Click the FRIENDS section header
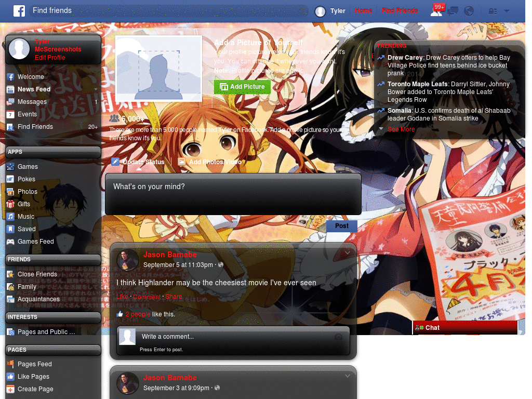This screenshot has height=399, width=532. (x=54, y=260)
